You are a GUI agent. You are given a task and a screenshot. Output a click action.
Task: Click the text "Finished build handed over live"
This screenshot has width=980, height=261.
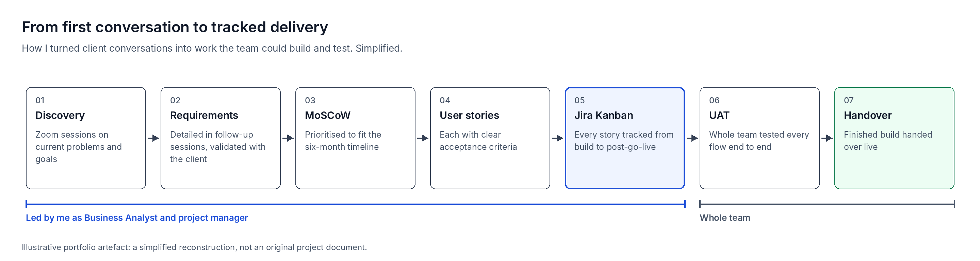click(888, 141)
